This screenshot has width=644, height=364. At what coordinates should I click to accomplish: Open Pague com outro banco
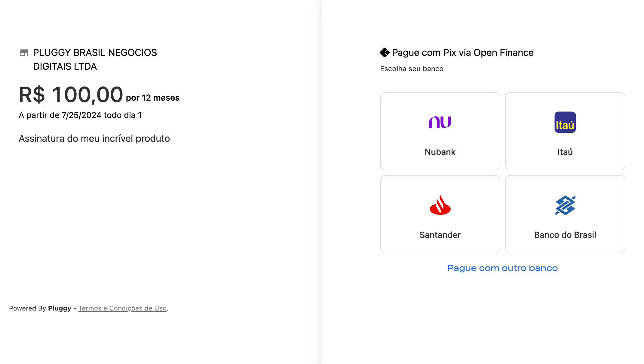tap(502, 268)
